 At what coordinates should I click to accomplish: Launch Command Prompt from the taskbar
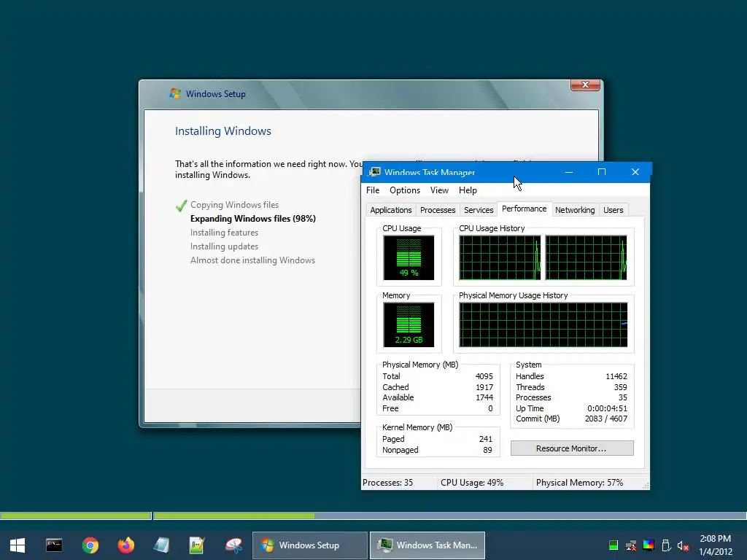click(54, 545)
